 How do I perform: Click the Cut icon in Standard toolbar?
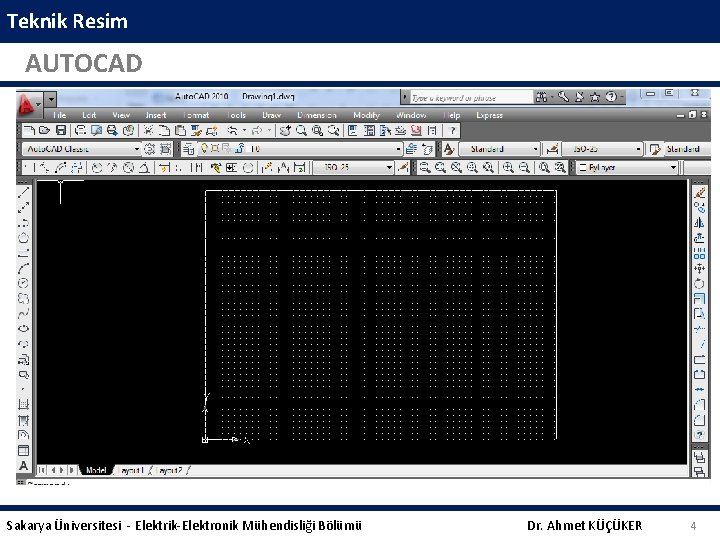(148, 131)
